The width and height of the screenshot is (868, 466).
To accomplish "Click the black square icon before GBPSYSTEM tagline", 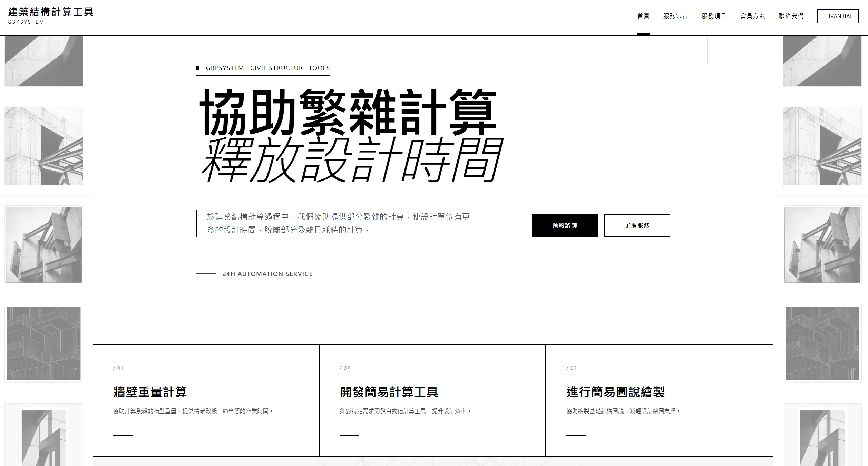I will pos(198,67).
